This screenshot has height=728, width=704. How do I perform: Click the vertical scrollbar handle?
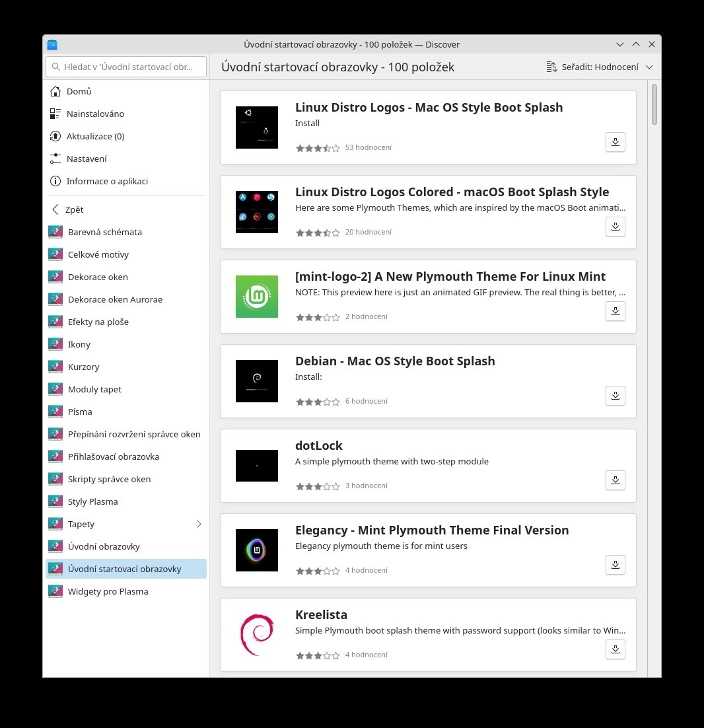tap(654, 104)
